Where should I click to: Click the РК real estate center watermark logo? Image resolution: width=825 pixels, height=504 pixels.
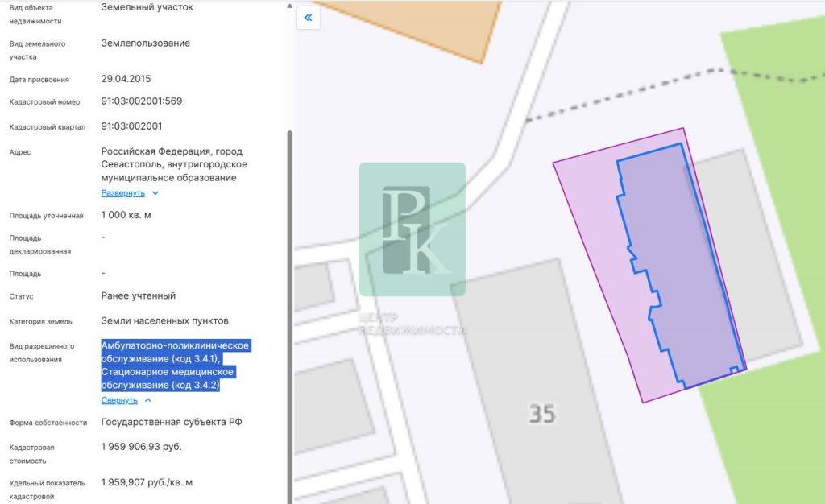[x=412, y=229]
